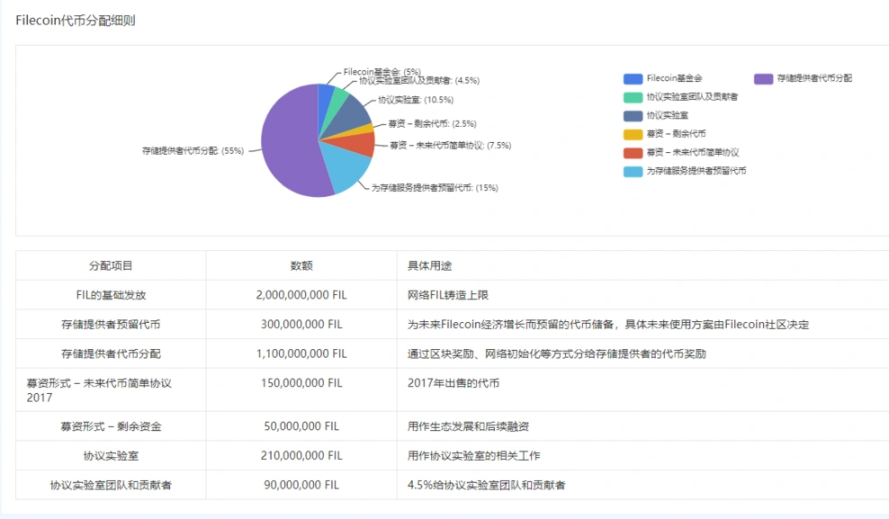Select the 150,000,000 FIL amount cell
This screenshot has width=889, height=519.
301,390
